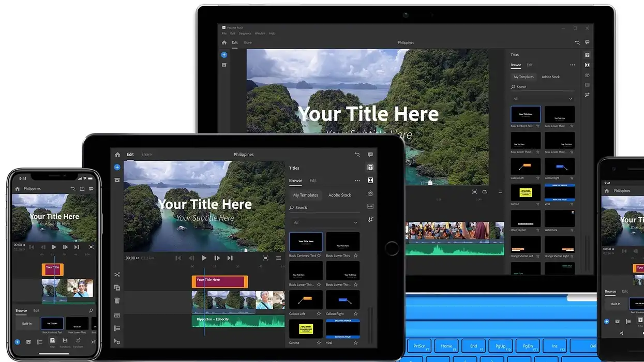
Task: Open the All filter dropdown on the tablet
Action: [324, 222]
